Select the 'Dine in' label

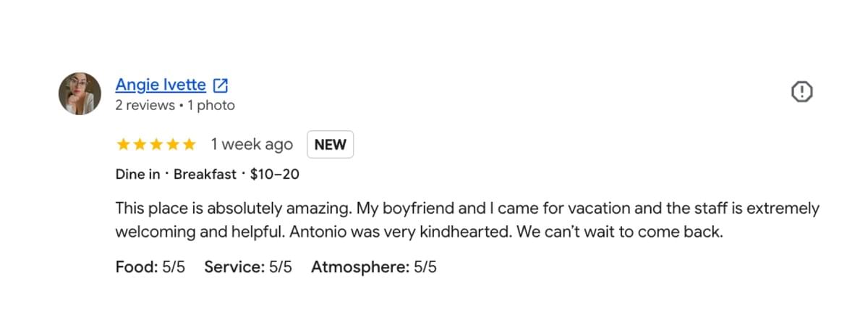click(137, 175)
